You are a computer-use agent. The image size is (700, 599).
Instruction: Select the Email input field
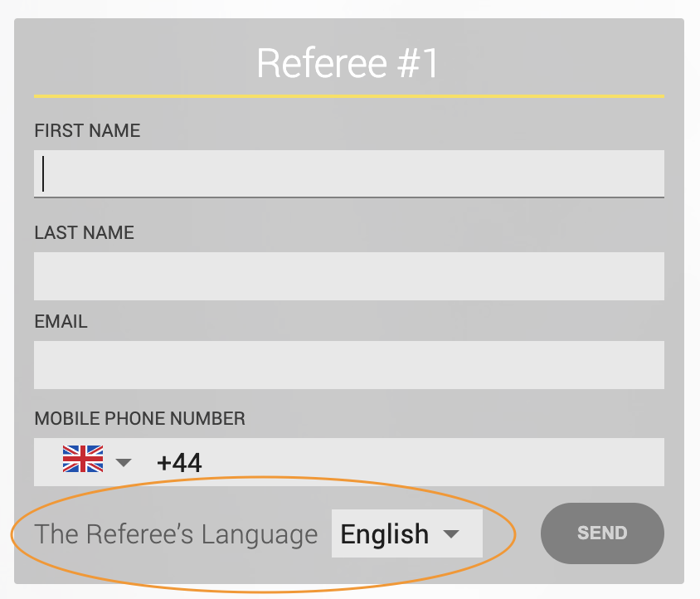pos(349,365)
